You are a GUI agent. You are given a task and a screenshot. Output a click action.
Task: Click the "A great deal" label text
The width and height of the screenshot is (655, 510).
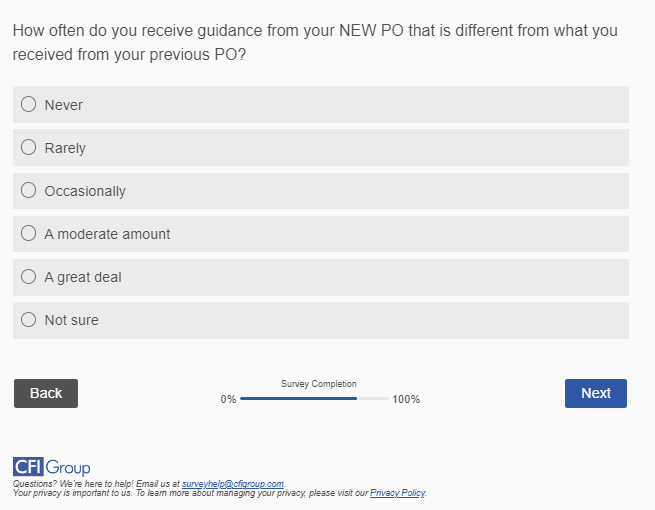point(83,277)
